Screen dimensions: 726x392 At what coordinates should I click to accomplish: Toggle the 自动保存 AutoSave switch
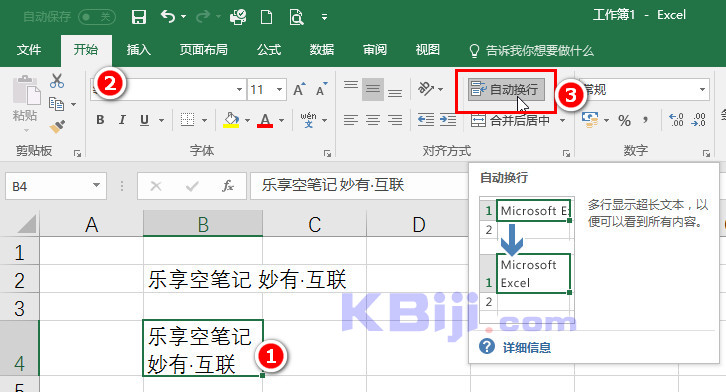point(96,17)
